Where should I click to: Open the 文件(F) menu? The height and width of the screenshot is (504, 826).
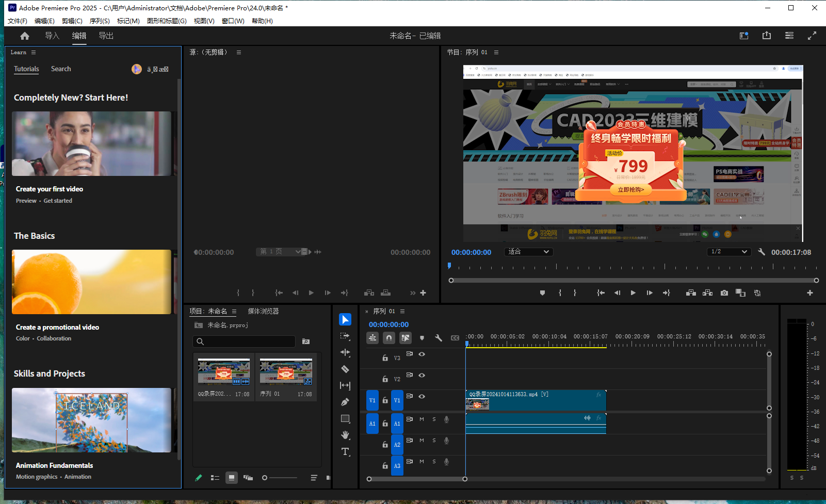click(x=17, y=21)
